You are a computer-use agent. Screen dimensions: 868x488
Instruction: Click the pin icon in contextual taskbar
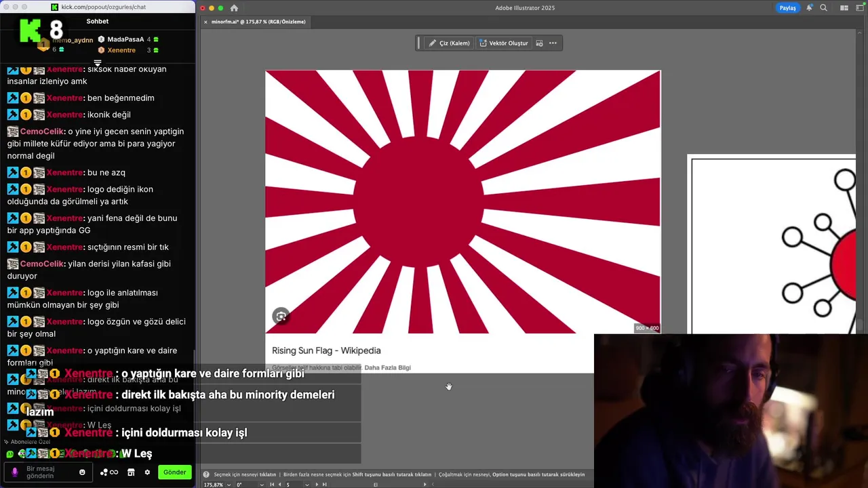point(540,43)
